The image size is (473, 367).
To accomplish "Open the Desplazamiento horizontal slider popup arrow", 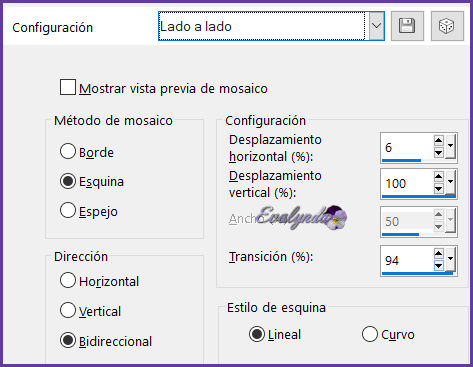I will [x=450, y=147].
